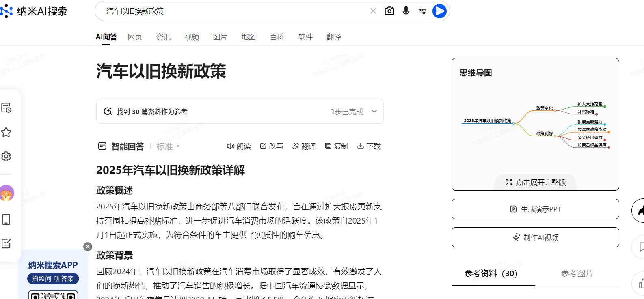Click the fox avatar in left sidebar
The height and width of the screenshot is (299, 644).
6,193
